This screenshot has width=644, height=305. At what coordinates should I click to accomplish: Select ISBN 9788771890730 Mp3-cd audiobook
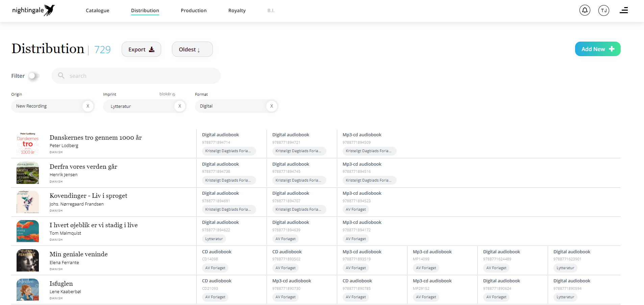tap(287, 288)
